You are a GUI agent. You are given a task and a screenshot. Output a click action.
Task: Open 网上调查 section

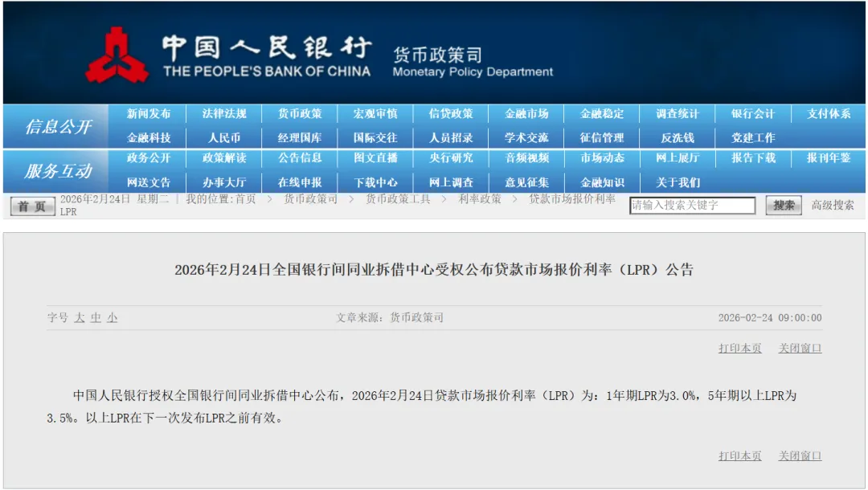tap(451, 182)
